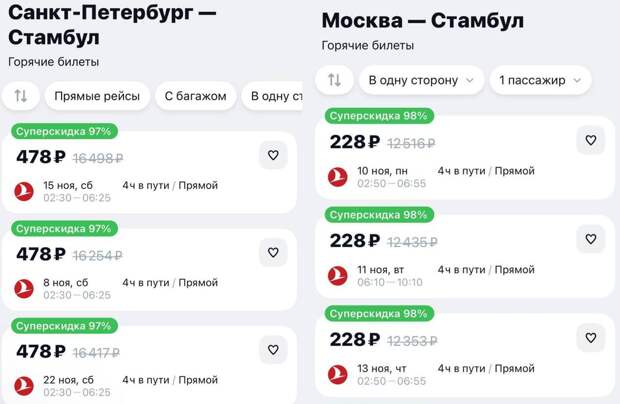Open the partially visible «В одну ст…» filter
This screenshot has width=620, height=404.
pyautogui.click(x=275, y=96)
